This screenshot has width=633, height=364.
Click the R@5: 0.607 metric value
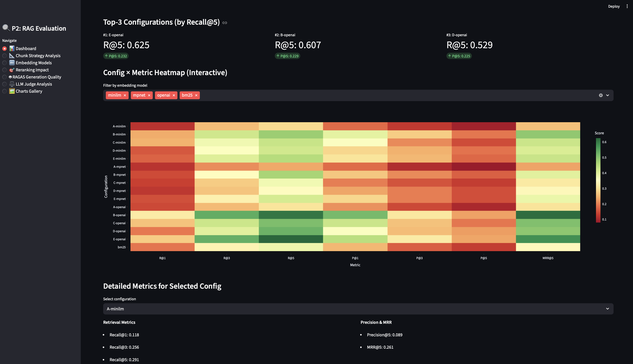[298, 45]
